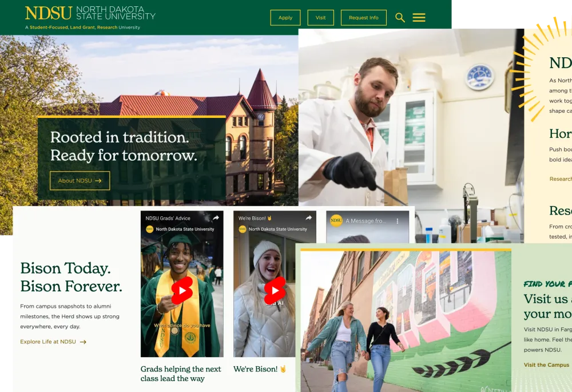
Task: Click the Apply button
Action: (x=285, y=18)
